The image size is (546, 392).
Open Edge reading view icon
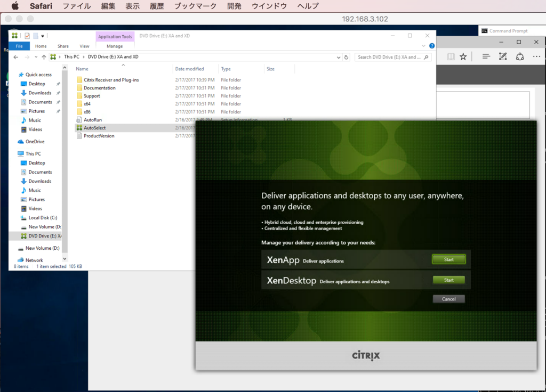[451, 56]
